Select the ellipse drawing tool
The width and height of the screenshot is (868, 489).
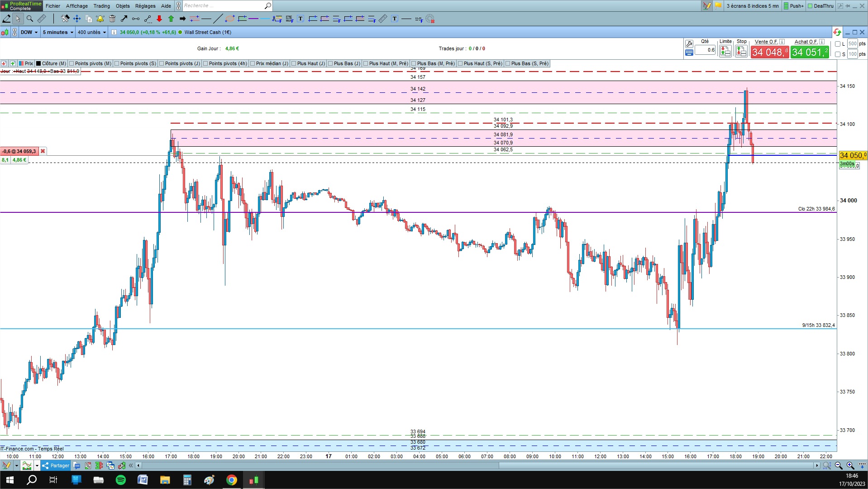click(x=230, y=19)
